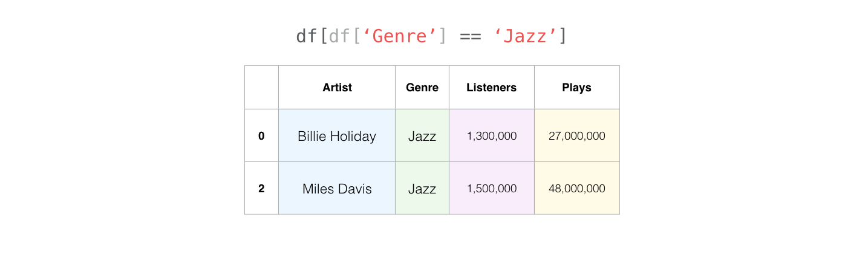868x260 pixels.
Task: Click the empty top-left header cell
Action: 261,88
